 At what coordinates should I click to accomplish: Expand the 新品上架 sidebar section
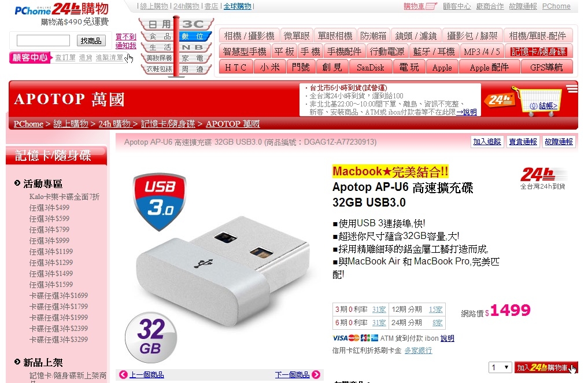pos(39,362)
